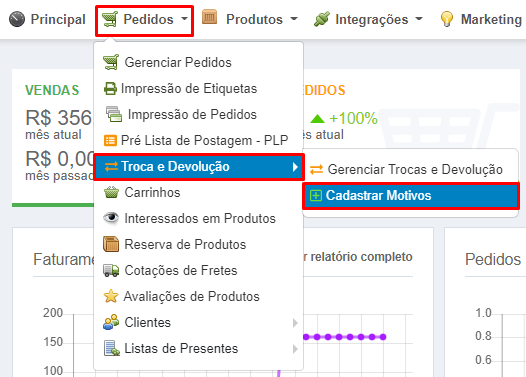Click the stacked pages icon for Impressão de Pedidos
This screenshot has width=526, height=377.
114,114
